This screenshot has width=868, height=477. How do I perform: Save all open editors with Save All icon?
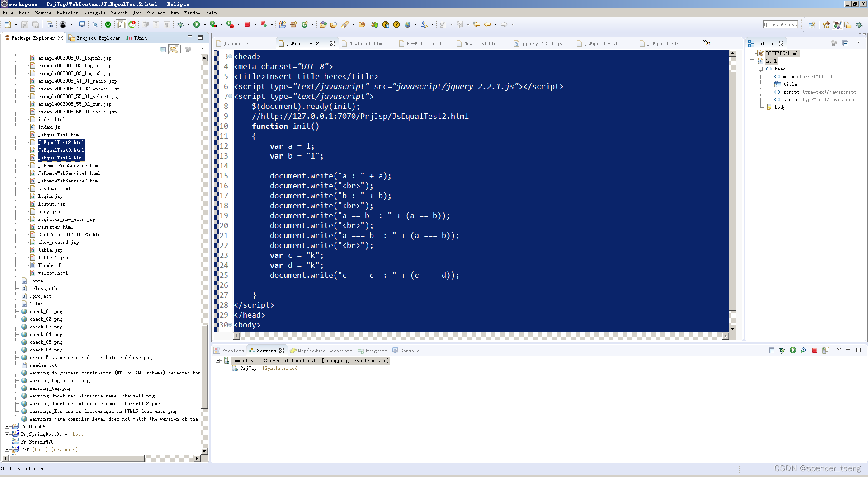(35, 25)
